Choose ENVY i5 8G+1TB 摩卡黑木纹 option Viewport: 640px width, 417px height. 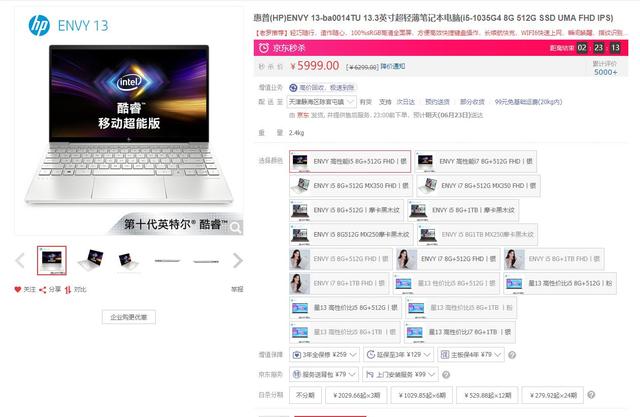[x=463, y=210]
